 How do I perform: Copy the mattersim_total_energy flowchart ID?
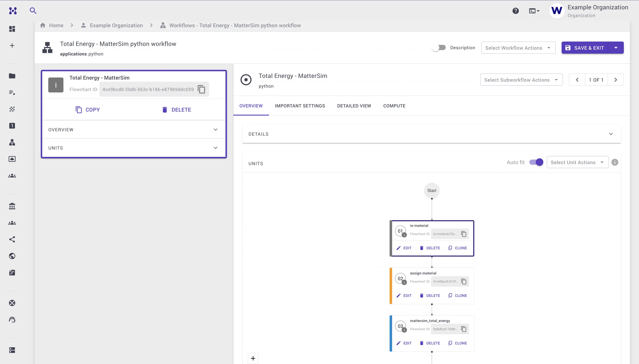(x=463, y=329)
